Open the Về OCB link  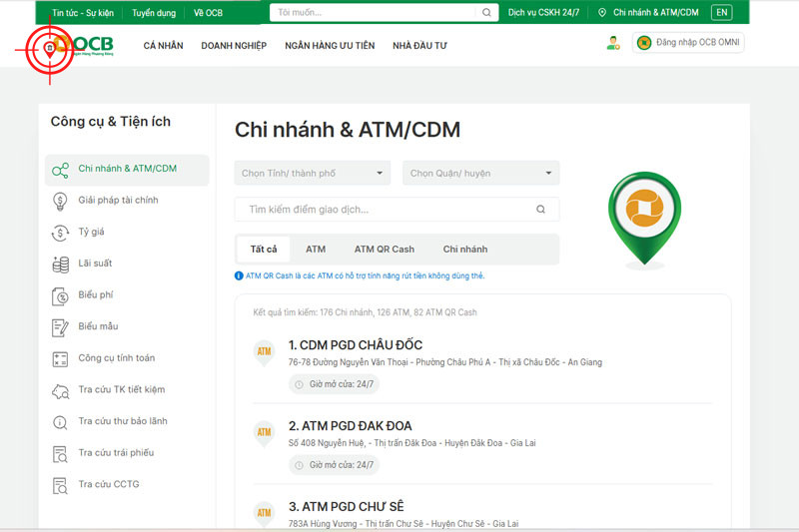(x=208, y=13)
